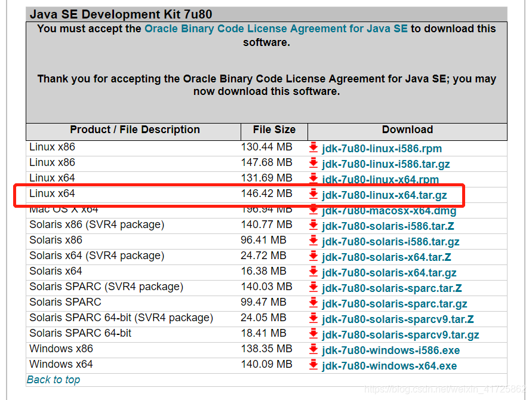Click download arrow icon for jdk-7u80-solaris-i586.tar.Z
The height and width of the screenshot is (400, 532).
point(313,225)
